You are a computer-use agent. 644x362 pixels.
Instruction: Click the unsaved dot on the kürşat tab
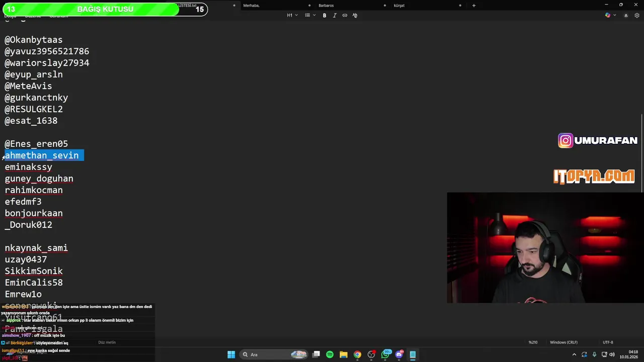click(x=460, y=6)
